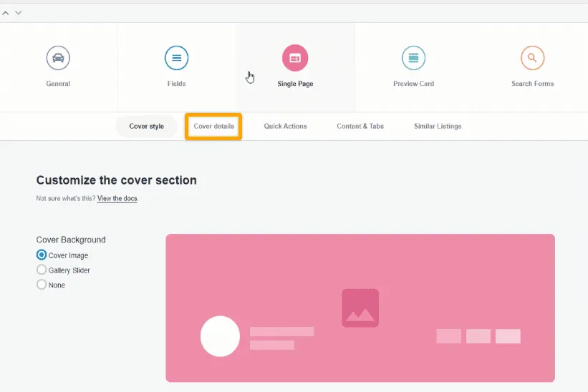This screenshot has height=392, width=588.
Task: Select the pink Single Page icon
Action: 295,58
